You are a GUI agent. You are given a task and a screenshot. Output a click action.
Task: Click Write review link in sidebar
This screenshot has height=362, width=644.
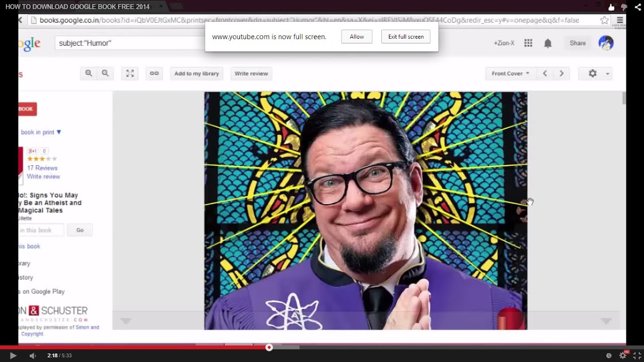point(43,176)
